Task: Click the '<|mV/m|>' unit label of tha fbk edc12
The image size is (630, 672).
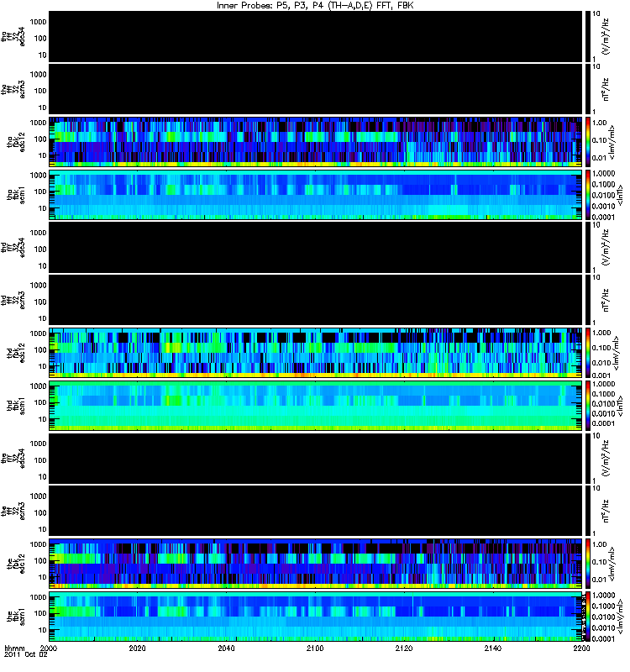Action: pyautogui.click(x=612, y=142)
